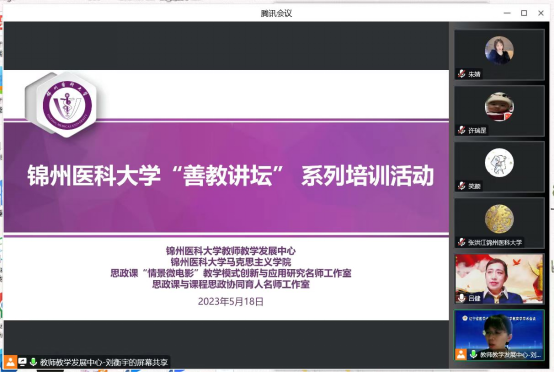Click the Jinzhou Medical University logo on the slide
This screenshot has height=372, width=554.
[67, 105]
